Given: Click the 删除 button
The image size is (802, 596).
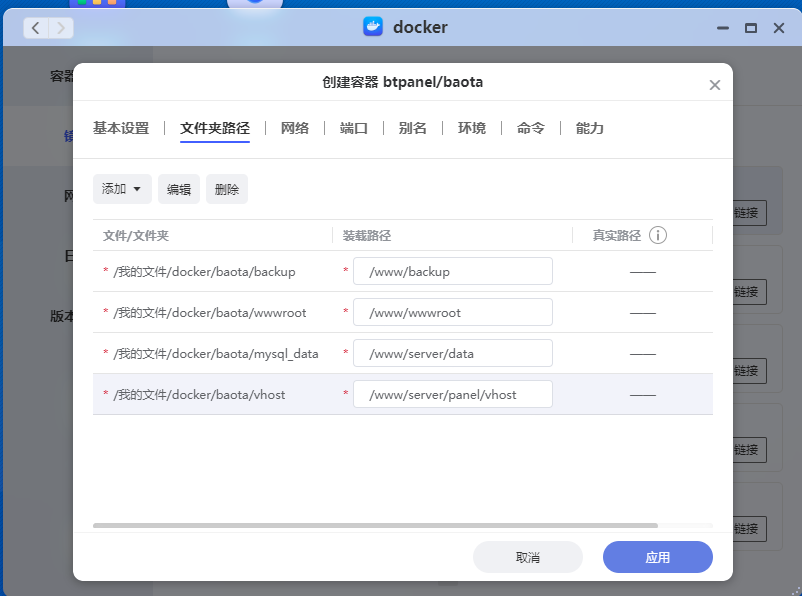Looking at the screenshot, I should (227, 189).
